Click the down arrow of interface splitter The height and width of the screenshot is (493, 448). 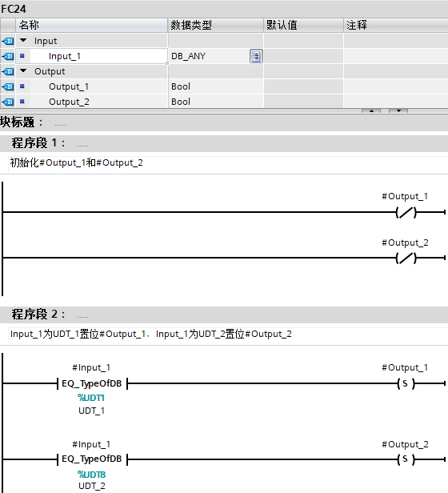398,110
